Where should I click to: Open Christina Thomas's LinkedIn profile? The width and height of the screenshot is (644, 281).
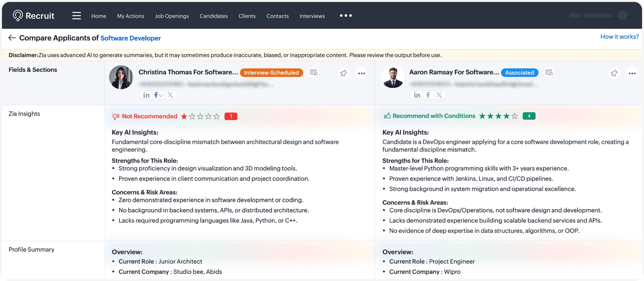(x=146, y=95)
